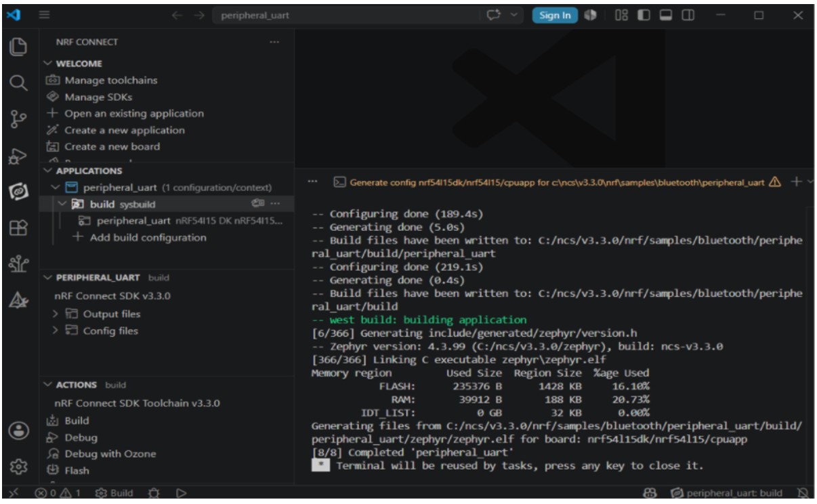Click the terminal task warning triangle icon
The height and width of the screenshot is (504, 817).
tap(776, 182)
